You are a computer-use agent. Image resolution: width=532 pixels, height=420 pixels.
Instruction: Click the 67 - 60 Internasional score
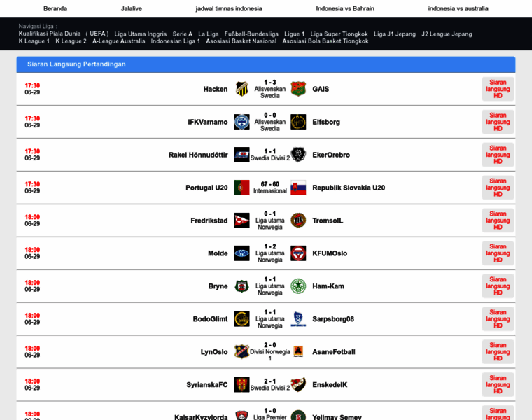[270, 188]
